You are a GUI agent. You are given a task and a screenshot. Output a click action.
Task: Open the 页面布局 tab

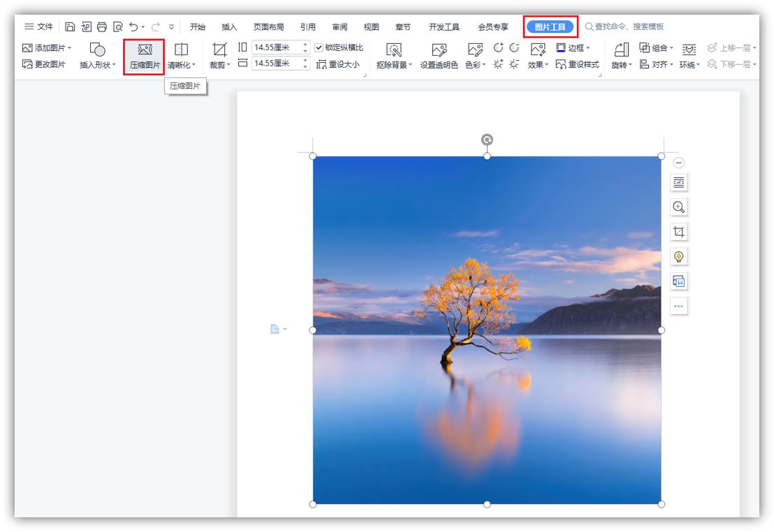(x=268, y=27)
